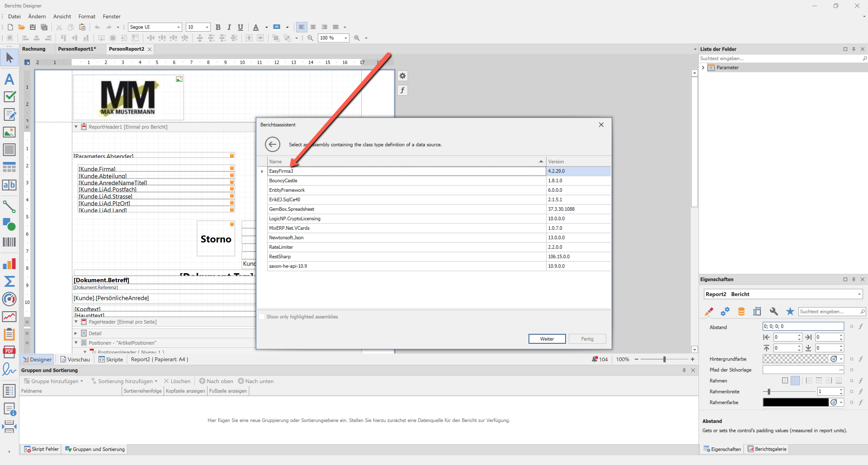The image size is (868, 465).
Task: Open the Segoe UI font dropdown
Action: coord(179,27)
